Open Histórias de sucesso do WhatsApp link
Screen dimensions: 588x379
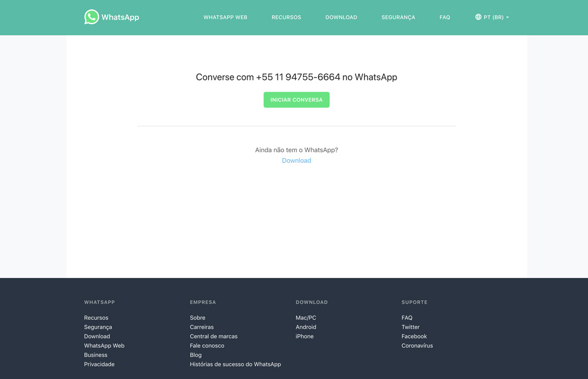[235, 364]
